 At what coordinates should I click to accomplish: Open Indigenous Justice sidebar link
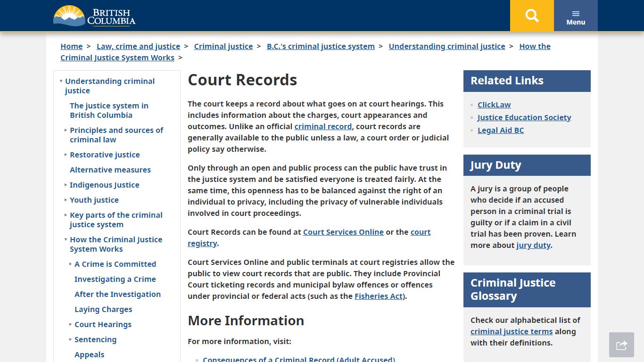click(104, 185)
